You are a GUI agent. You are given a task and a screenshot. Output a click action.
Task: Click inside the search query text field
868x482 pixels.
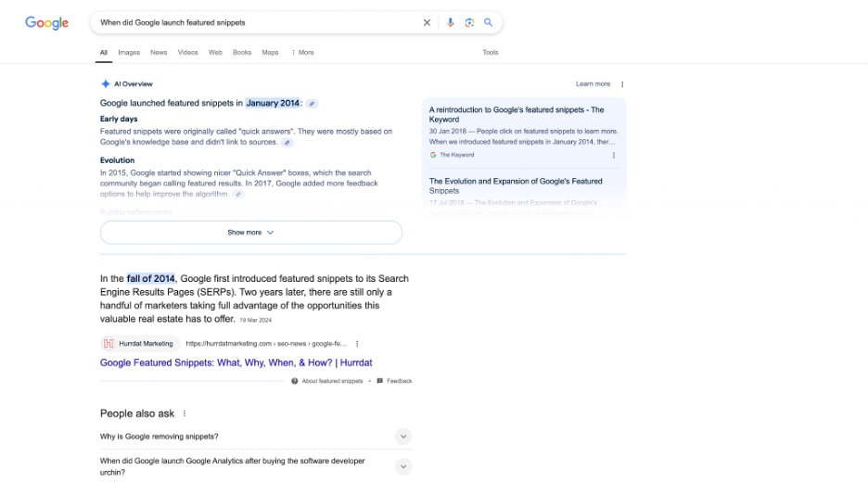coord(250,22)
